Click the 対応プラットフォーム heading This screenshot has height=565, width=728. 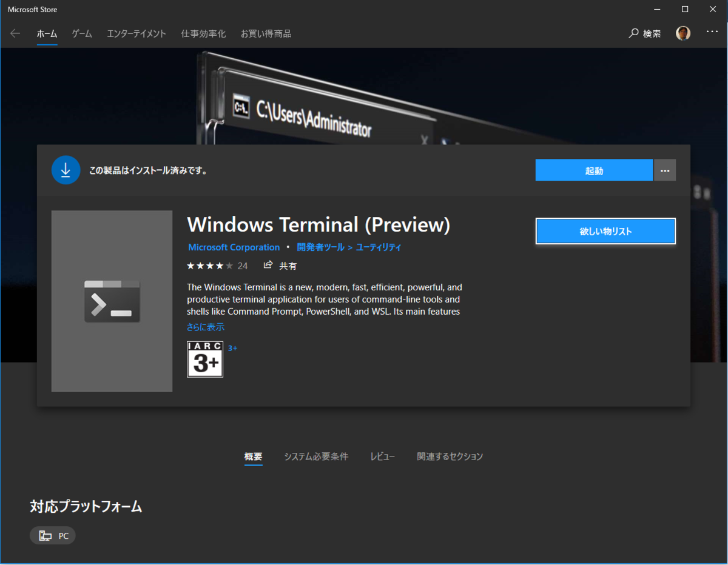[86, 507]
